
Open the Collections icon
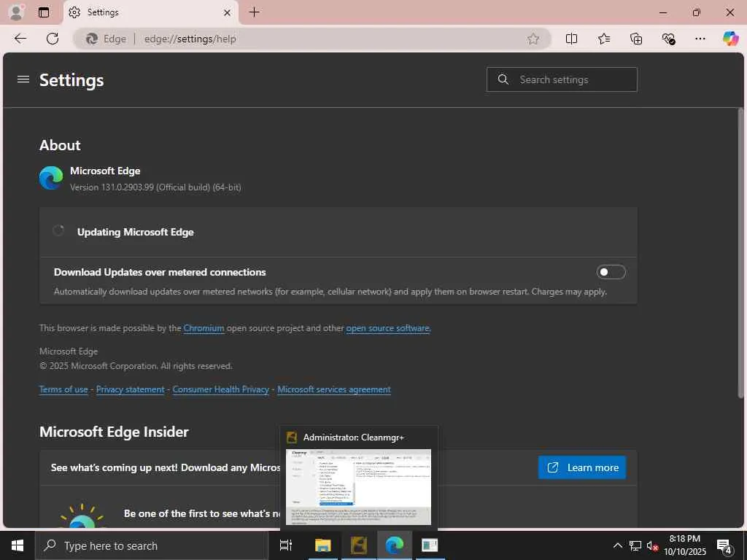click(636, 39)
